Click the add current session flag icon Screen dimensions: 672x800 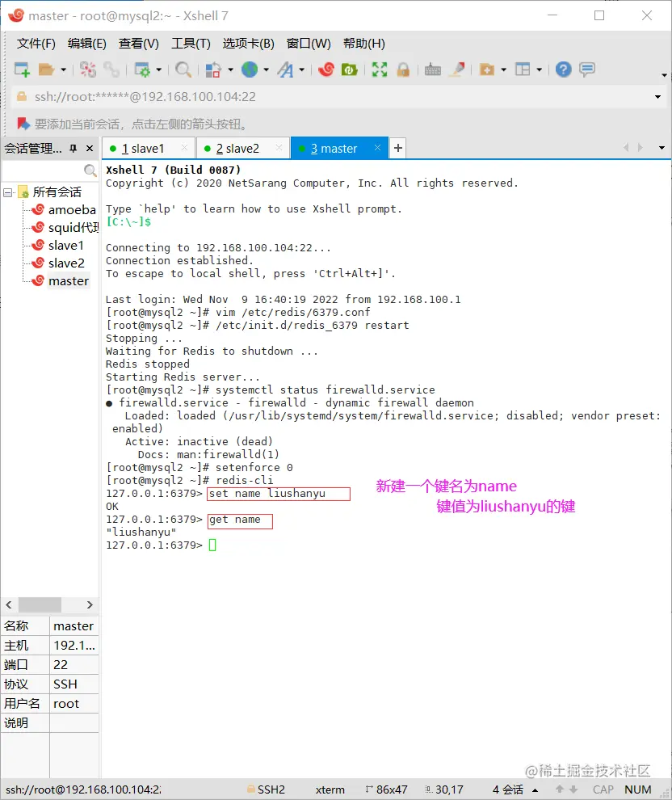pyautogui.click(x=23, y=124)
